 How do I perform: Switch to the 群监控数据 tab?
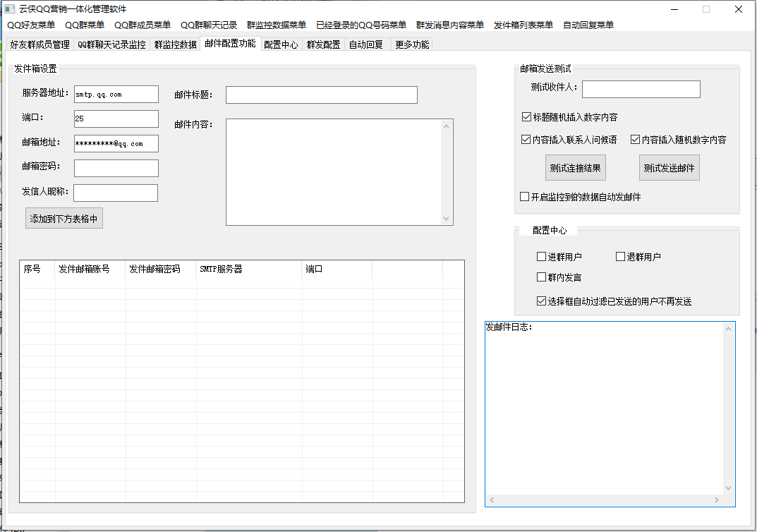point(175,44)
